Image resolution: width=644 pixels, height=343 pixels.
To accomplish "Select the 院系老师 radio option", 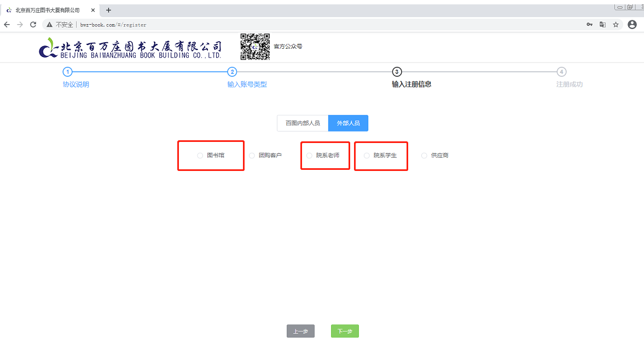I will 310,156.
